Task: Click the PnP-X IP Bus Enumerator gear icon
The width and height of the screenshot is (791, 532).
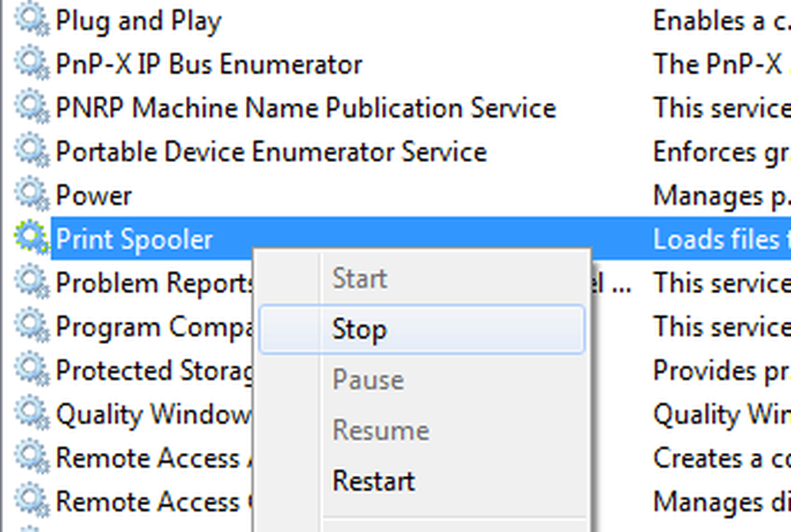Action: [x=32, y=64]
